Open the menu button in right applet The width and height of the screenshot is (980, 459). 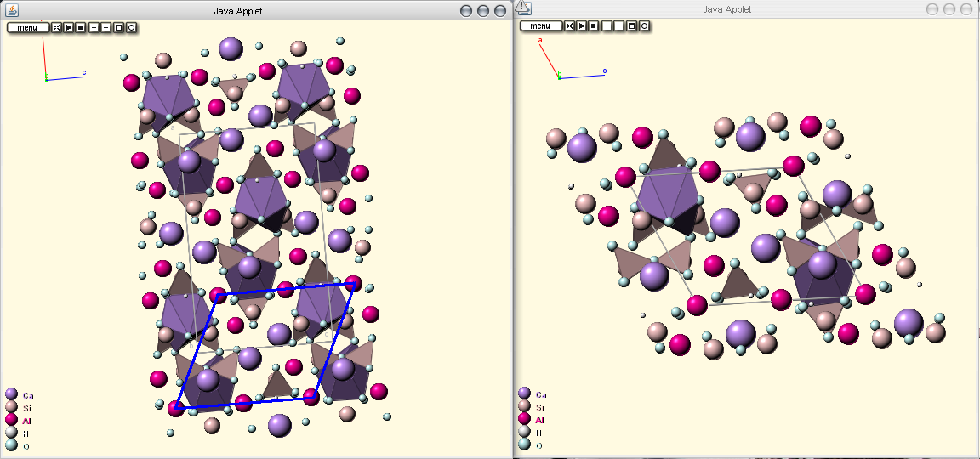coord(541,25)
